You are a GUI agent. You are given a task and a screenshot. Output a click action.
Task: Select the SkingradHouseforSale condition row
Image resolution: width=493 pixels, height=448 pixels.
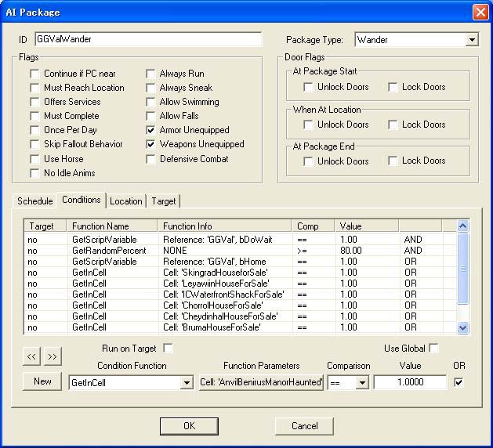241,273
